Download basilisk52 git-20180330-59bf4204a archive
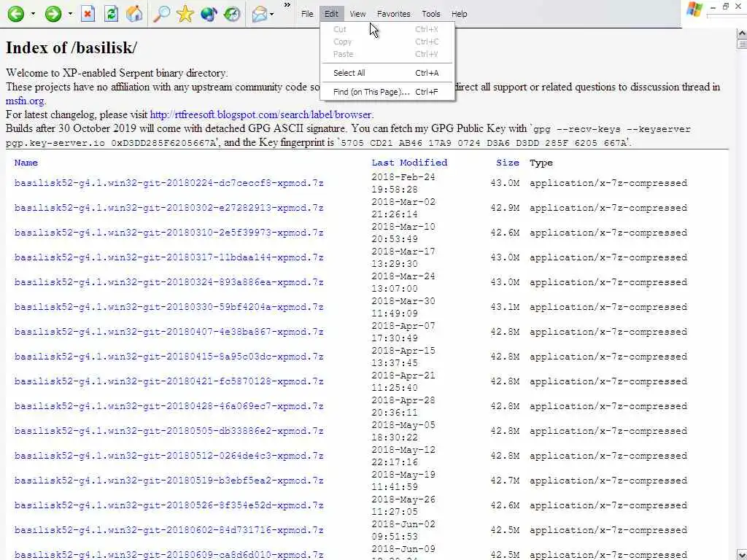 (169, 307)
